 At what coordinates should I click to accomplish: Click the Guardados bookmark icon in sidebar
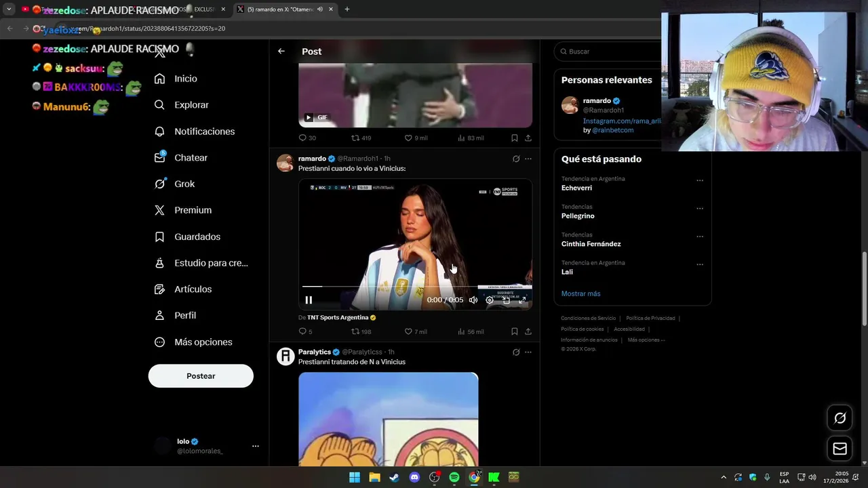pos(159,237)
